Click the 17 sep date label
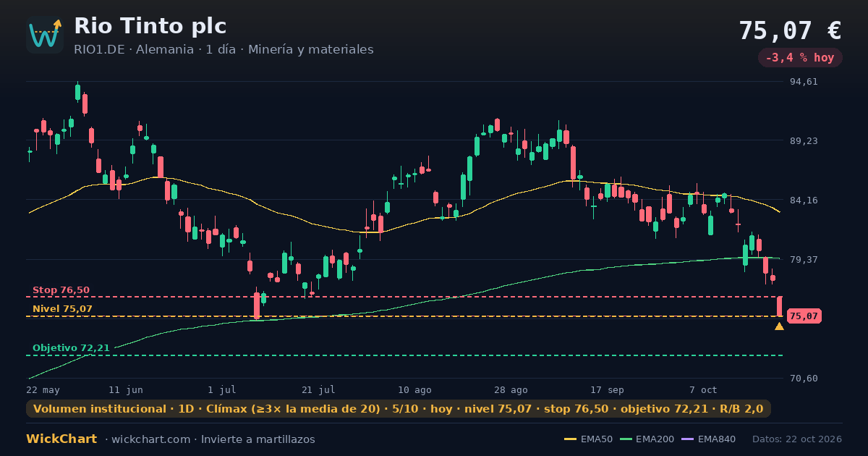The width and height of the screenshot is (868, 456). [x=607, y=390]
